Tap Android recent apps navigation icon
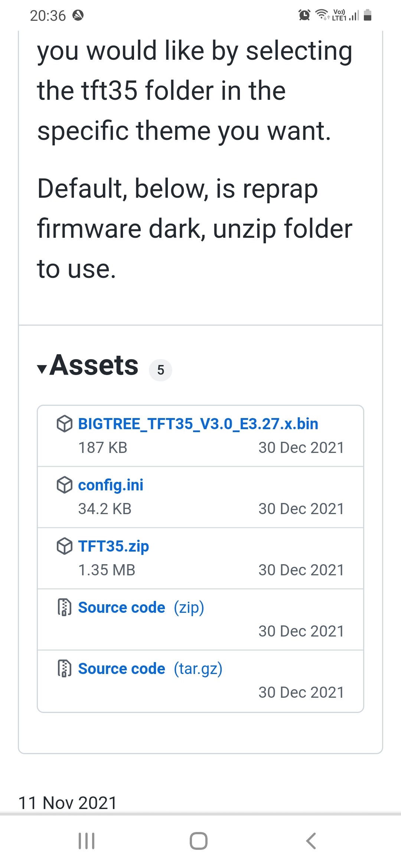The height and width of the screenshot is (868, 401). point(87,841)
